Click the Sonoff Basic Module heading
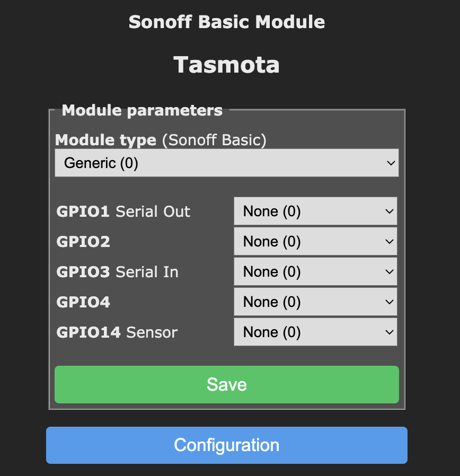This screenshot has height=476, width=460. coord(226,22)
